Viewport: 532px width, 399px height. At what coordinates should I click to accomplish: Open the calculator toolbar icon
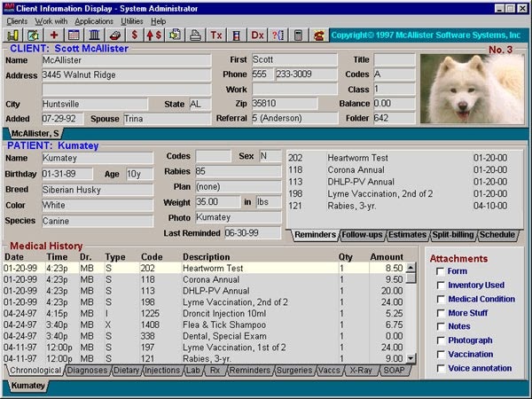pos(298,35)
